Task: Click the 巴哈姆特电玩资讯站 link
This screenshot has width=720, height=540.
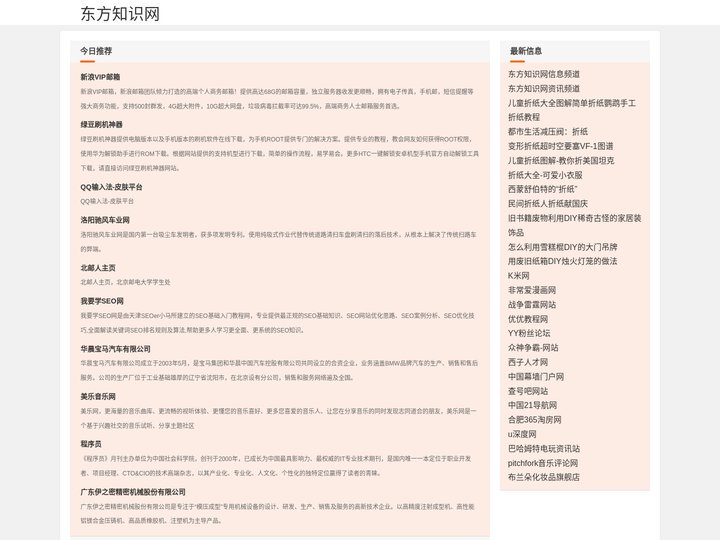Action: tap(544, 449)
